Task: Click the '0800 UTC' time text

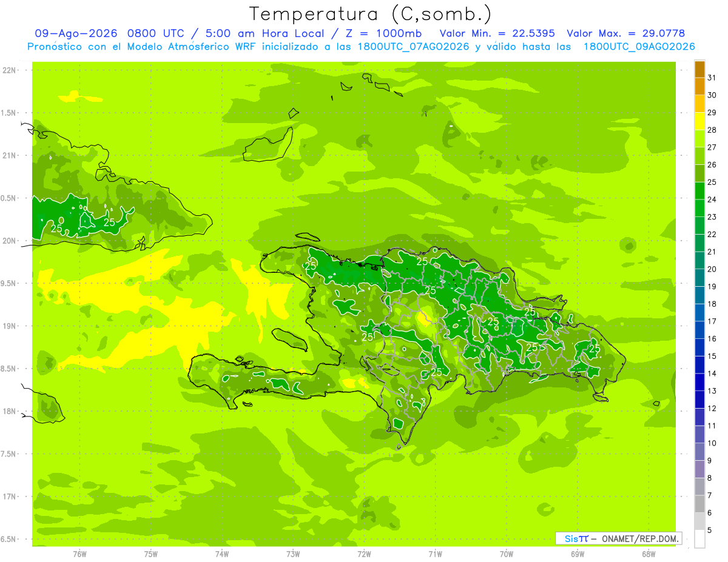Action: pyautogui.click(x=157, y=33)
